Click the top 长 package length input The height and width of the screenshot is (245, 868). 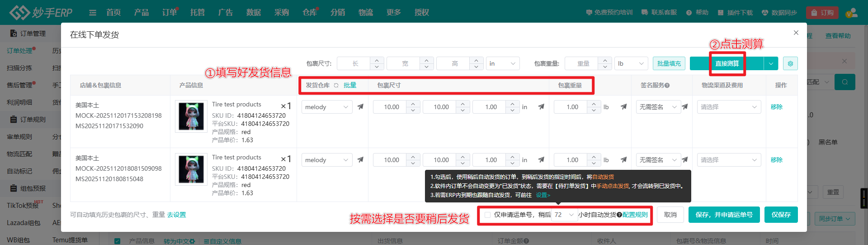coord(355,63)
